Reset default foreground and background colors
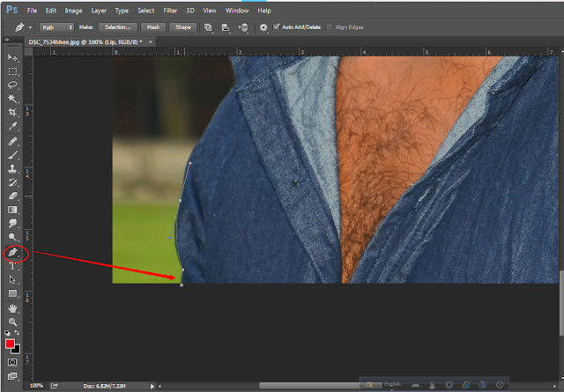The image size is (564, 392). click(8, 333)
